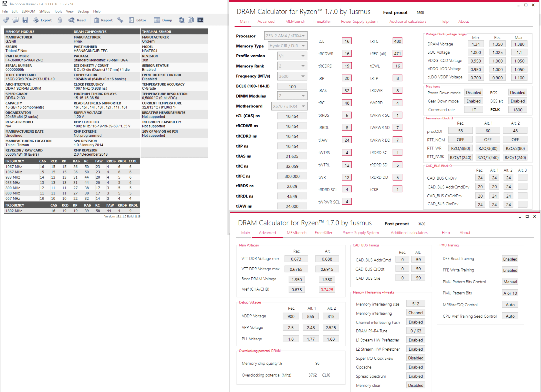Open About tab in upper calculator window
The height and width of the screenshot is (392, 541).
pos(463,21)
